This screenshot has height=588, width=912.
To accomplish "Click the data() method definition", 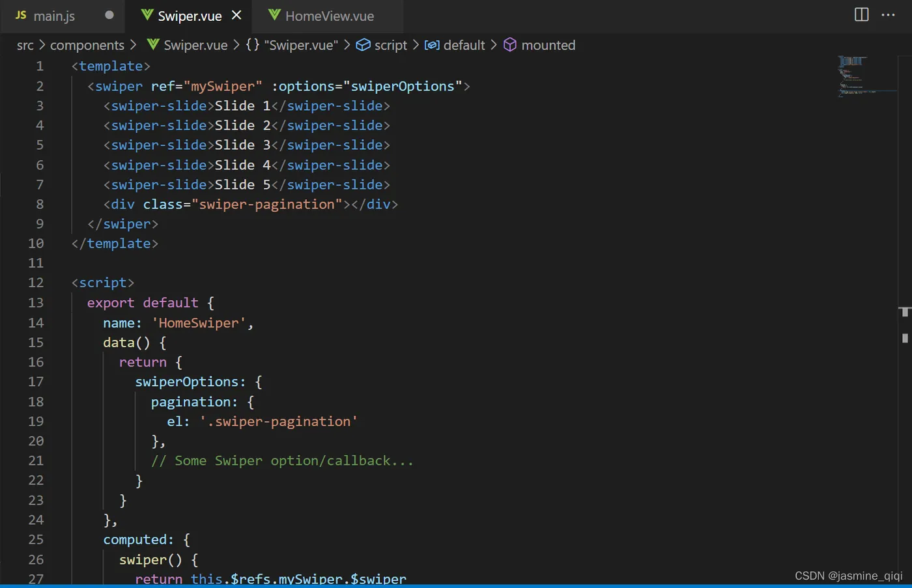I will coord(127,343).
